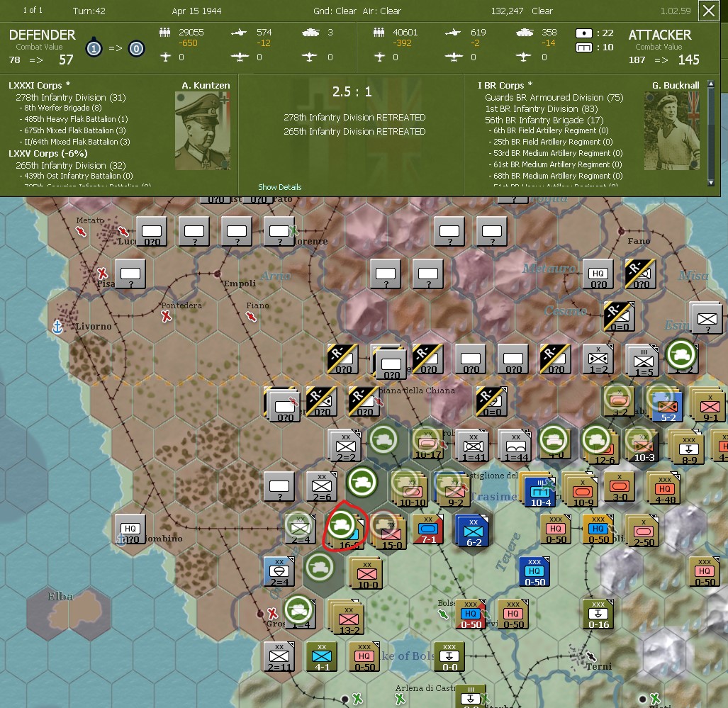Select the 12-6 unit stack

(x=601, y=446)
